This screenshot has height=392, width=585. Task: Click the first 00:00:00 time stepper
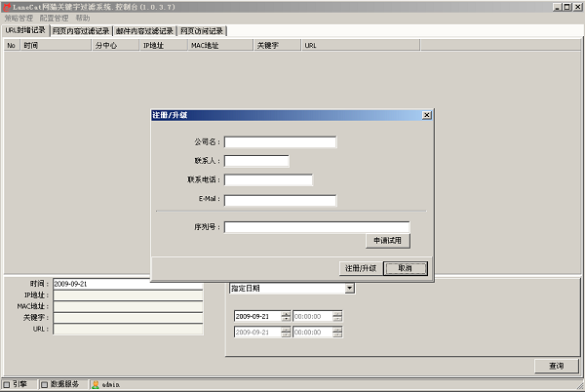coord(337,316)
